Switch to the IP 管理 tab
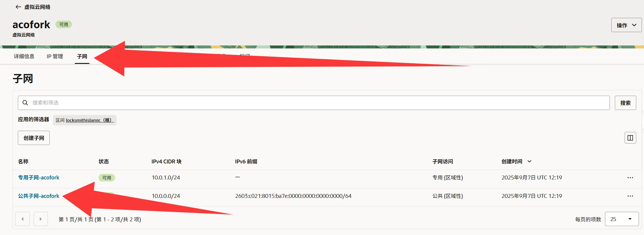The height and width of the screenshot is (235, 644). pos(55,56)
